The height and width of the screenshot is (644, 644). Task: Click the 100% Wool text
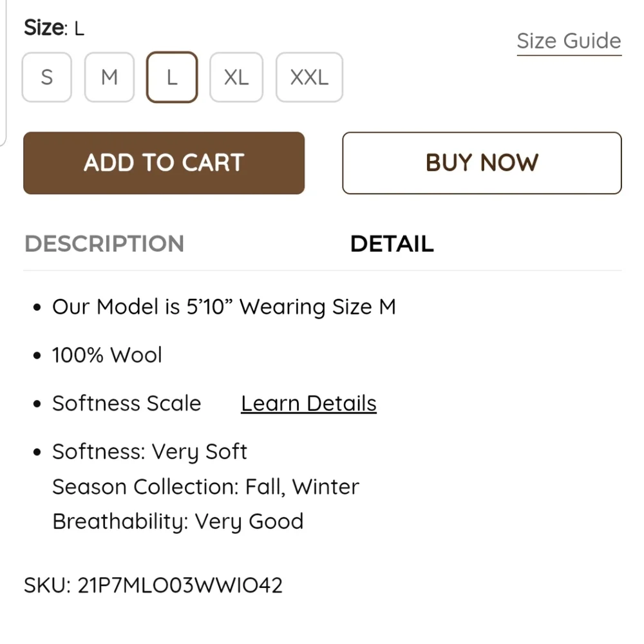coord(107,355)
